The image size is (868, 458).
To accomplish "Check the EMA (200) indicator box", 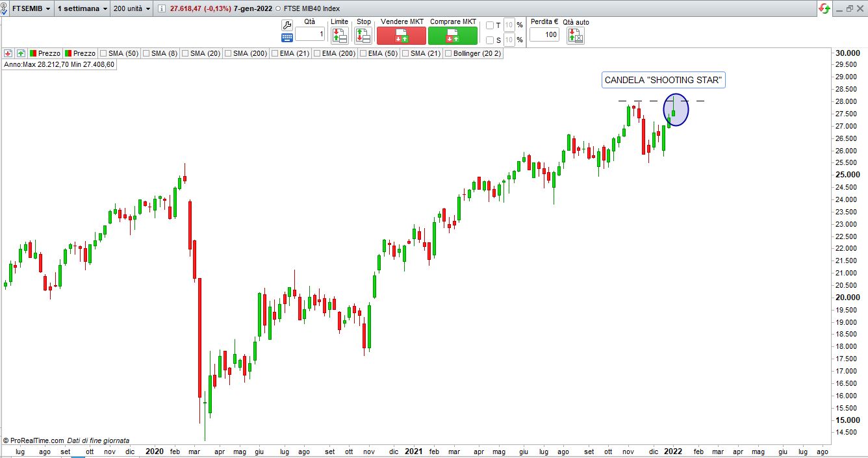I will coord(316,53).
